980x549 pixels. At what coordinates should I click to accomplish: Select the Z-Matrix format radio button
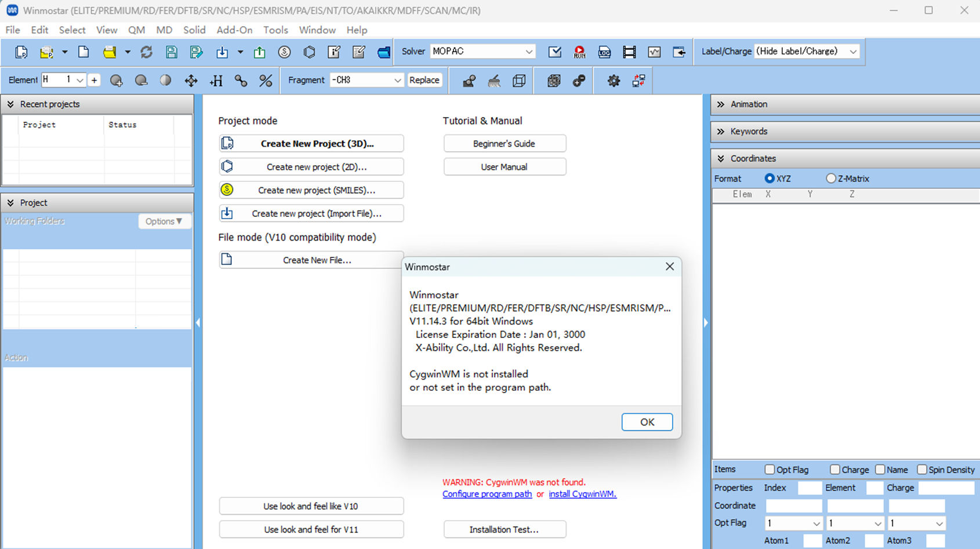tap(831, 179)
